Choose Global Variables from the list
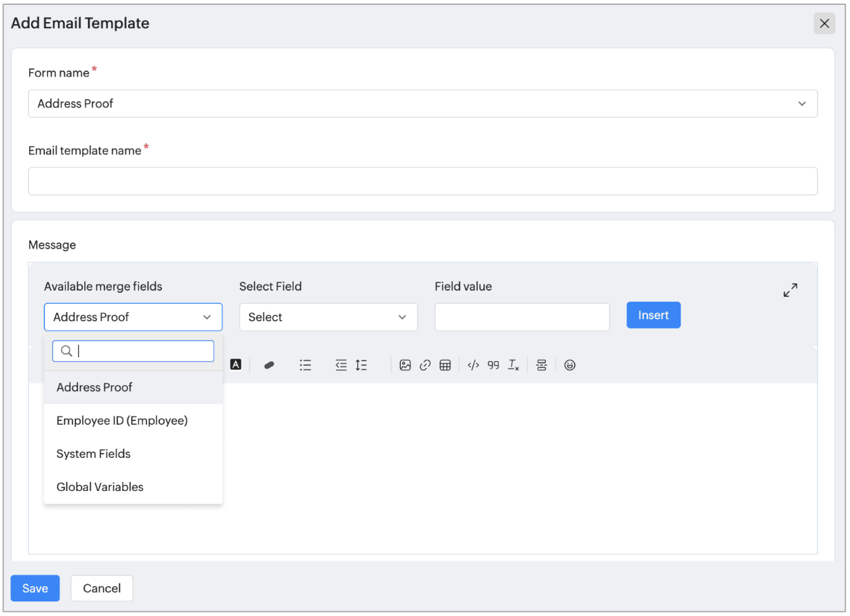Screen dimensions: 850x616 pyautogui.click(x=100, y=487)
